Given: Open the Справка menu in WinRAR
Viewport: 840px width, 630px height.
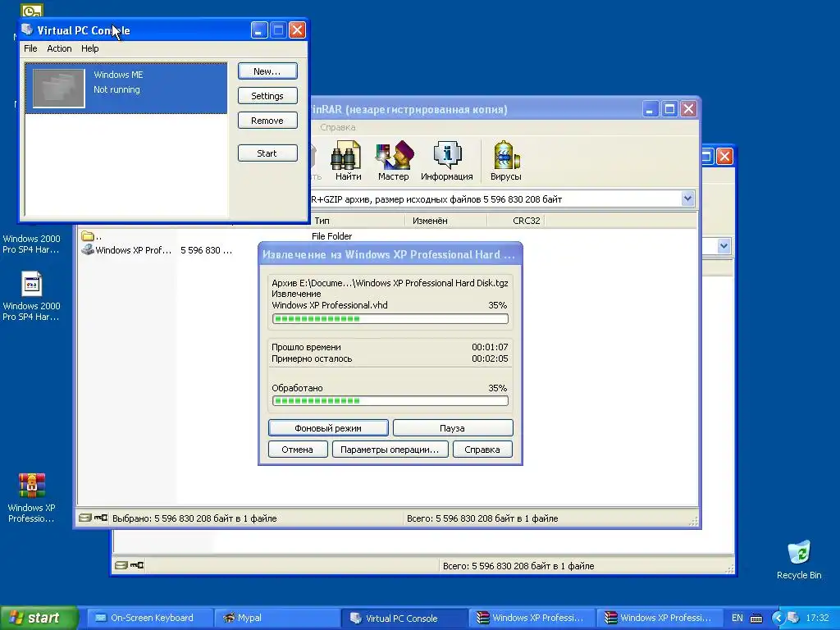Looking at the screenshot, I should coord(337,127).
